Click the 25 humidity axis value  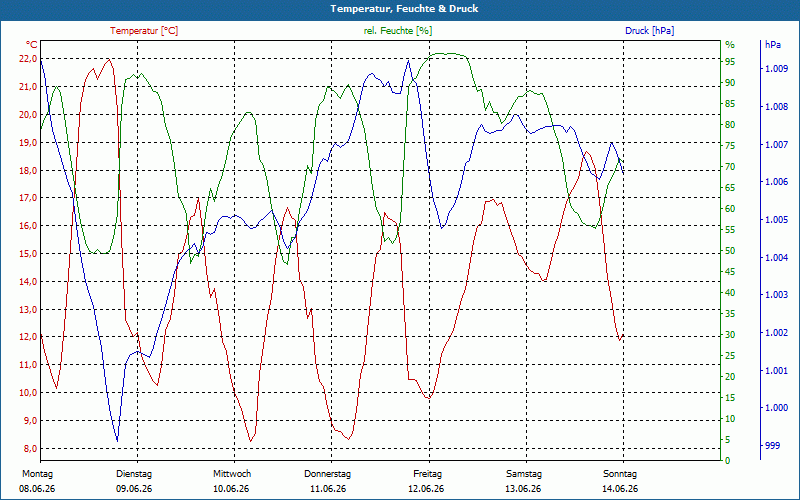point(731,356)
